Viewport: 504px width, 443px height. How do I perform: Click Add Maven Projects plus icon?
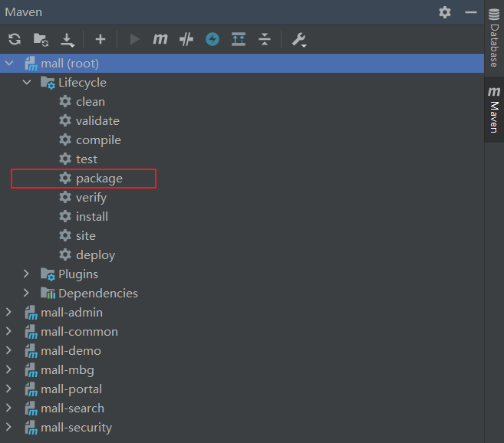[100, 39]
